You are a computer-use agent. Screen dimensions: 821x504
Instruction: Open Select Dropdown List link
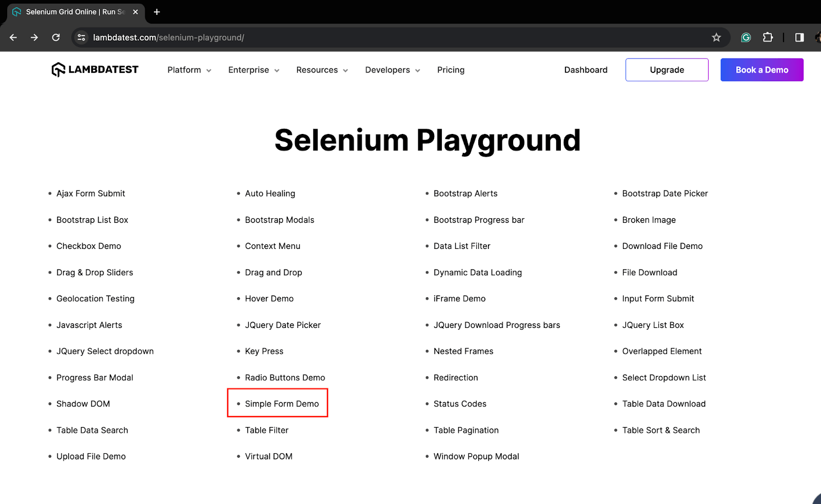coord(664,378)
